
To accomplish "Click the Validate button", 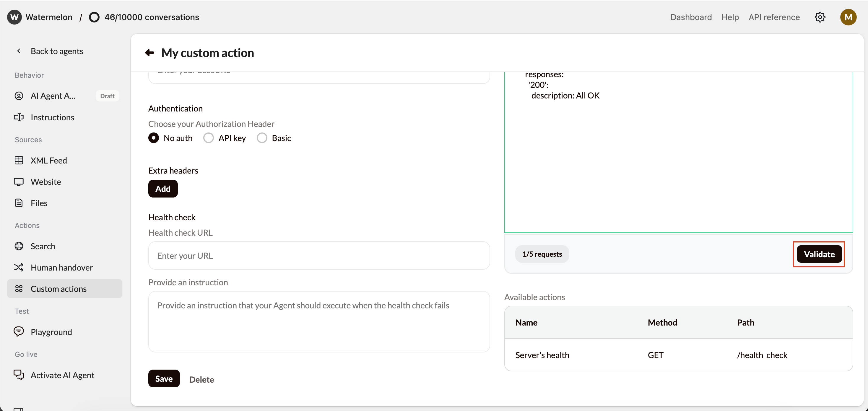I will [819, 254].
